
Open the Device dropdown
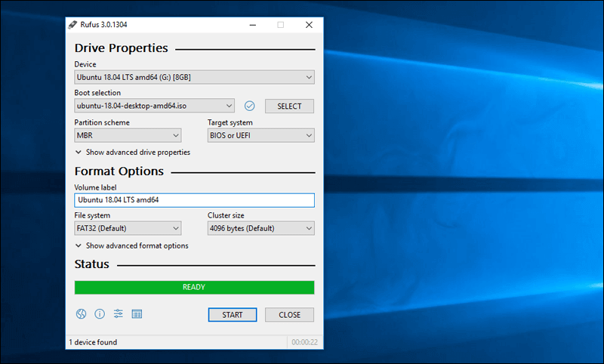(194, 77)
